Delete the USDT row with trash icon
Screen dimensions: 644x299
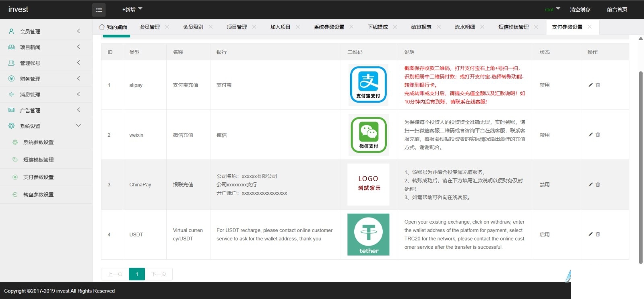[598, 234]
